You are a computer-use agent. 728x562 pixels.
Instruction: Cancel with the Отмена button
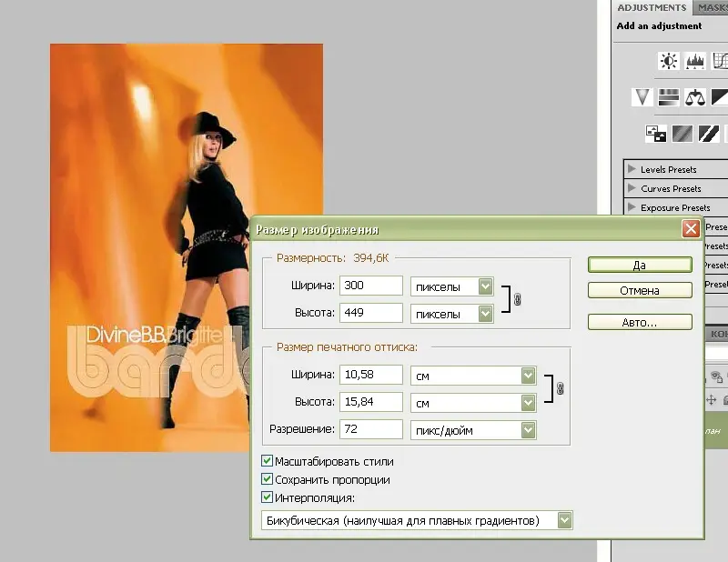[x=640, y=290]
